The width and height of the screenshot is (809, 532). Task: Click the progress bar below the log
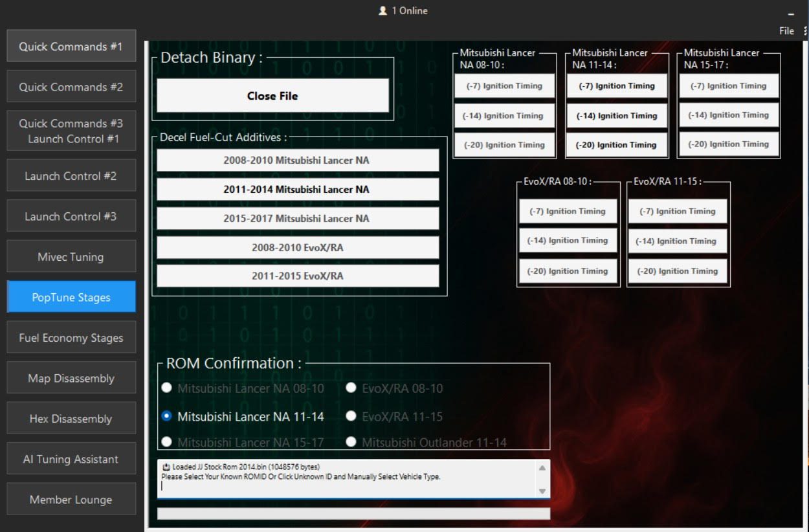pyautogui.click(x=353, y=513)
